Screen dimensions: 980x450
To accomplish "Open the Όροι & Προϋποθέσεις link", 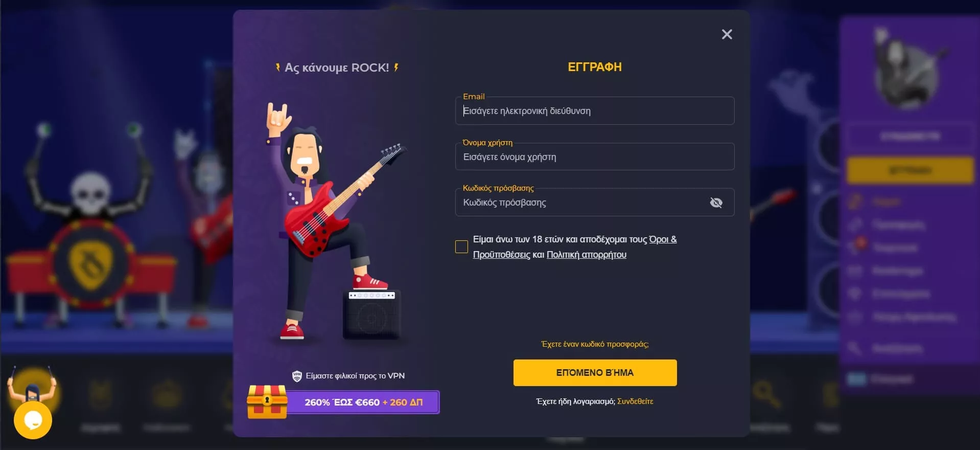I will click(575, 247).
